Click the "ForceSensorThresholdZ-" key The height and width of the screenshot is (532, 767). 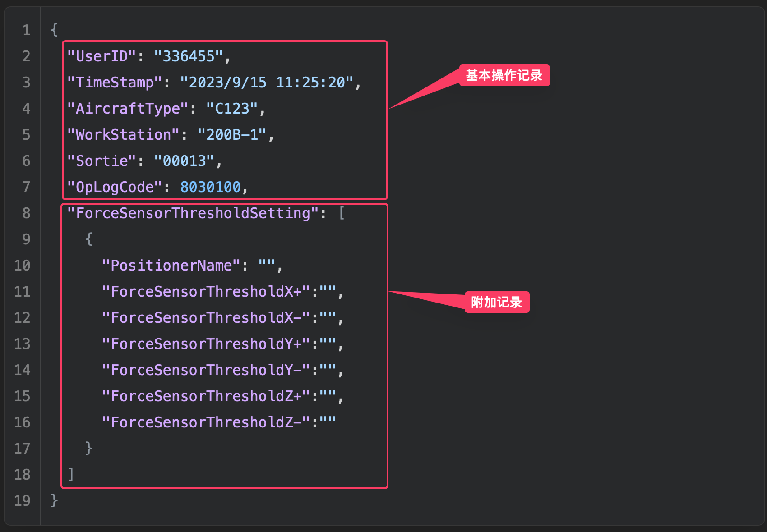pos(206,422)
